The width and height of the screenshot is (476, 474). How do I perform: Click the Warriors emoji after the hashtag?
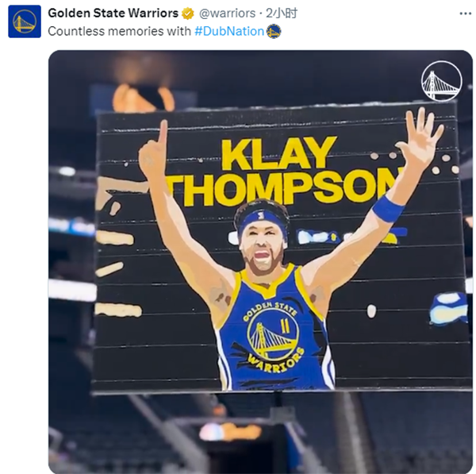pos(274,31)
